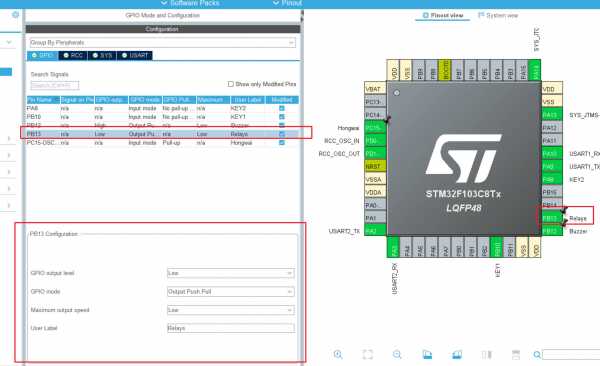Click the Configuration header bar
The height and width of the screenshot is (366, 600).
(163, 29)
